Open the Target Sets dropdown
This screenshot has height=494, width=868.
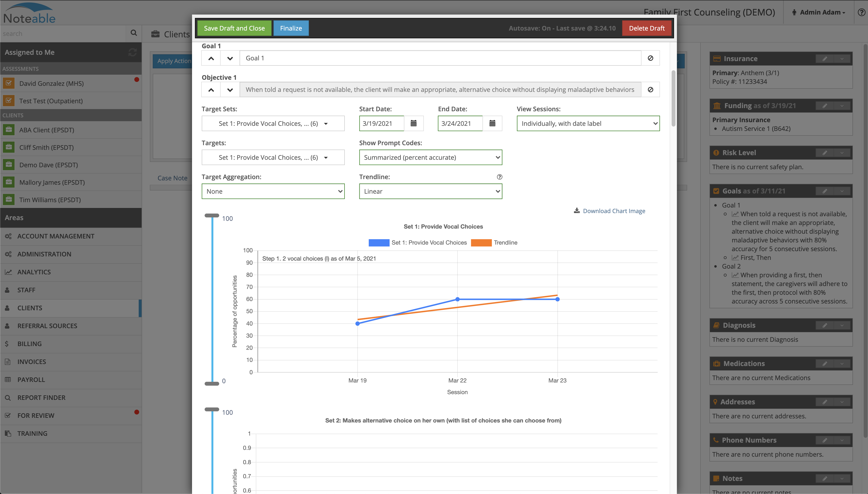click(273, 124)
